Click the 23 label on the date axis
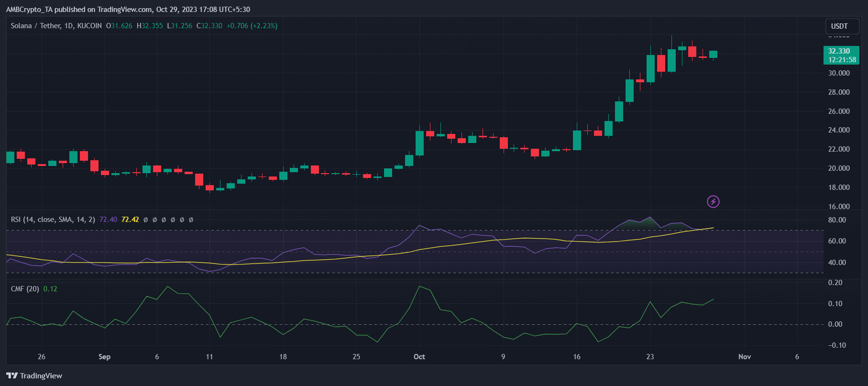This screenshot has height=386, width=868. [x=650, y=357]
